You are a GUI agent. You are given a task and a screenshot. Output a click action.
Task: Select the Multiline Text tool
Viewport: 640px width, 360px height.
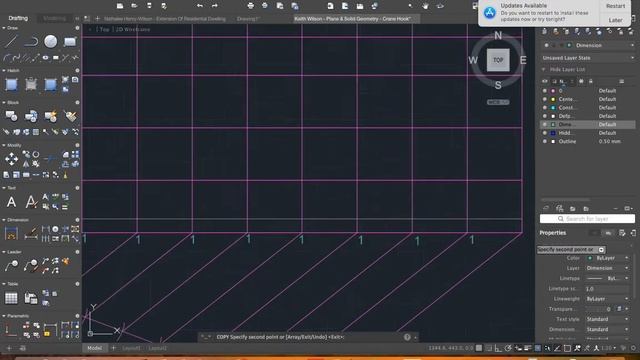(x=11, y=202)
